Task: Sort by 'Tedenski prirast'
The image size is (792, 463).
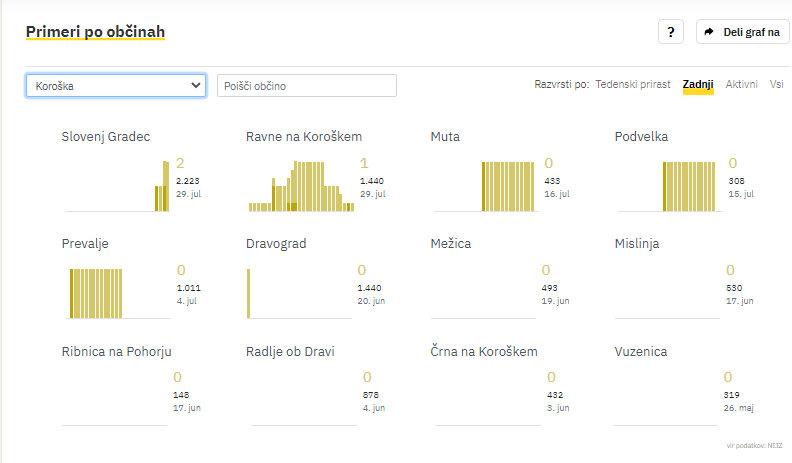Action: (x=633, y=85)
